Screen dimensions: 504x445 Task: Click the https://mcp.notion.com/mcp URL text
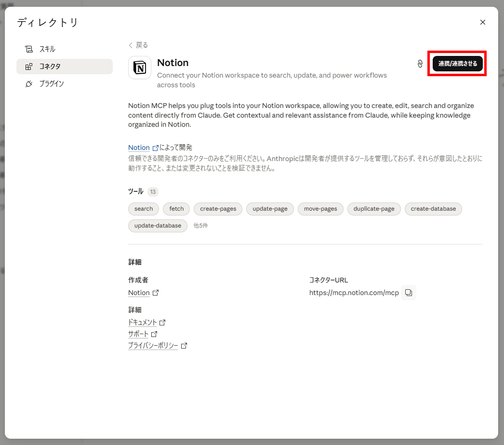click(x=354, y=293)
